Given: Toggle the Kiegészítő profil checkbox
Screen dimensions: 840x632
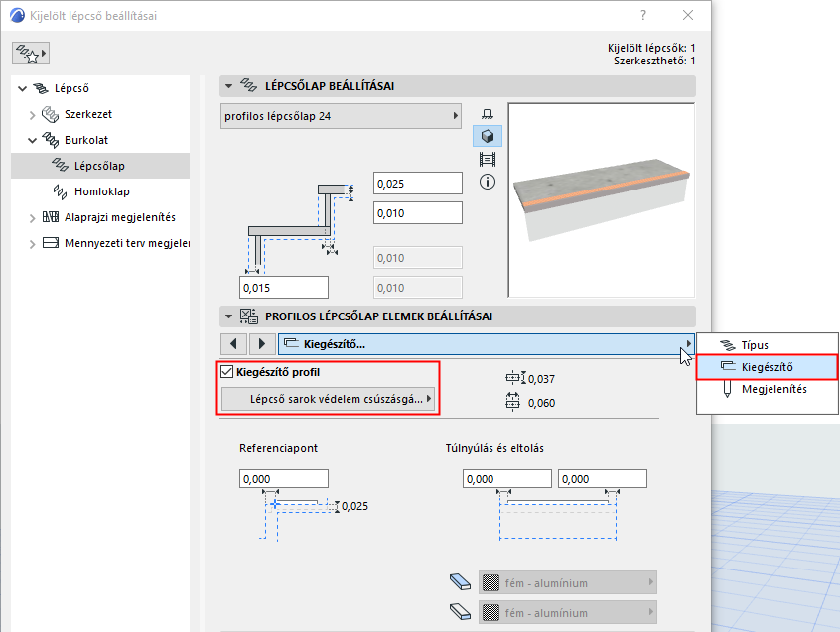Looking at the screenshot, I should pos(226,372).
